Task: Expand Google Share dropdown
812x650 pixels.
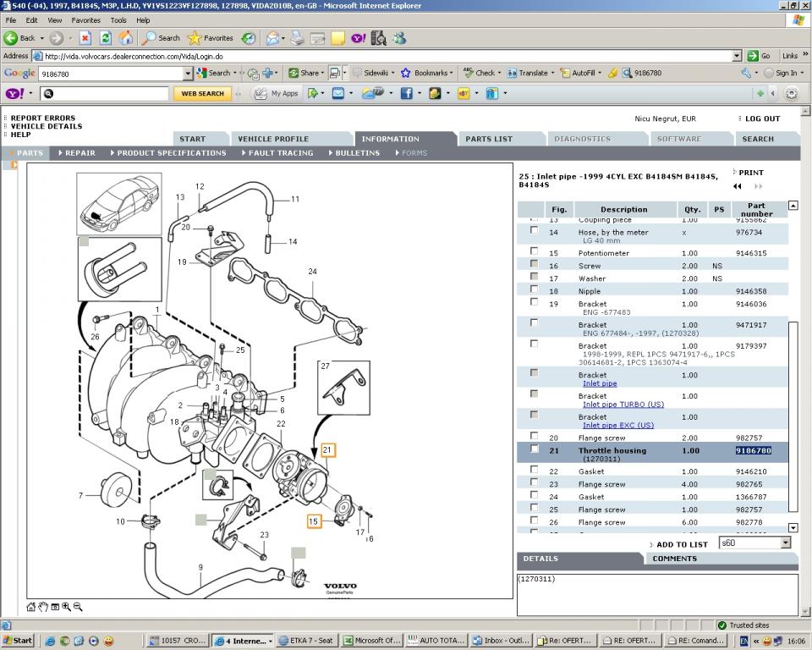Action: [322, 73]
